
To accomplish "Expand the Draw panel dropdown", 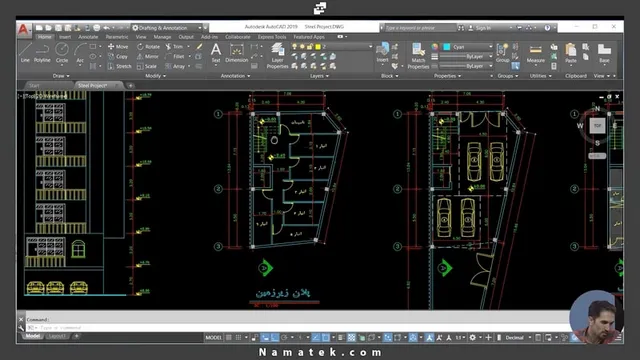I will coord(61,76).
